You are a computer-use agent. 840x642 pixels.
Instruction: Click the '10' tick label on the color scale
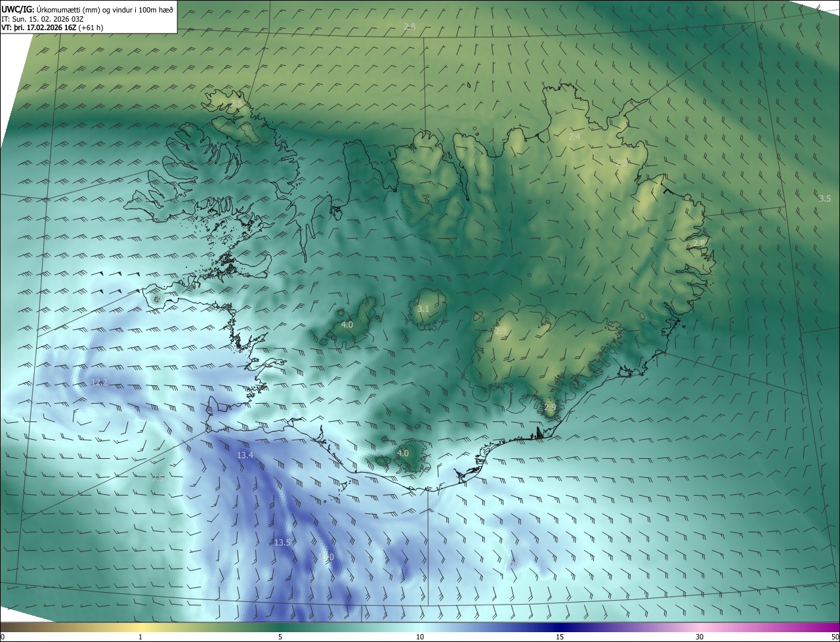click(x=420, y=637)
